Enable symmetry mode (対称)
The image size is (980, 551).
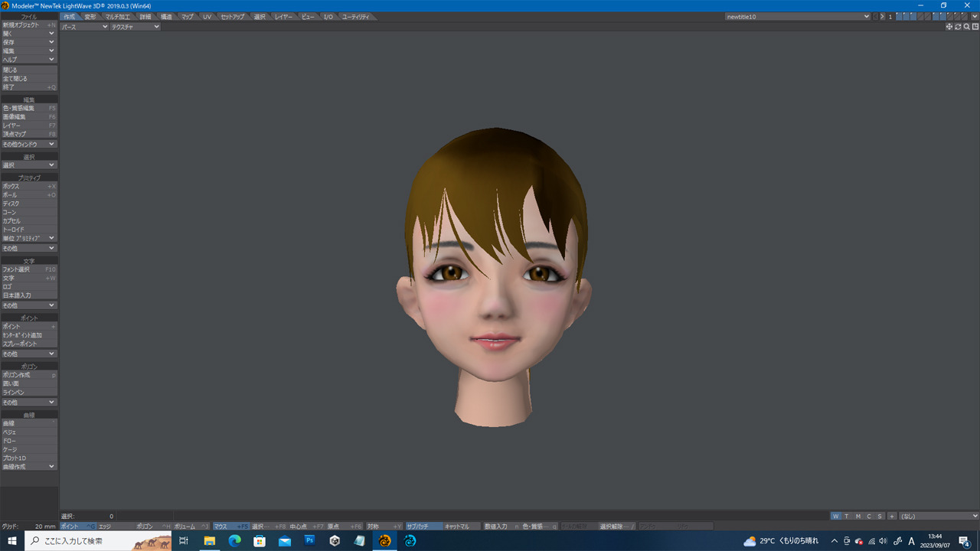click(384, 527)
